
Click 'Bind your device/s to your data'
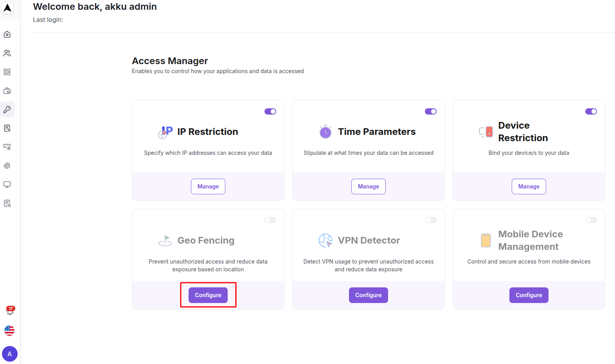(x=529, y=153)
